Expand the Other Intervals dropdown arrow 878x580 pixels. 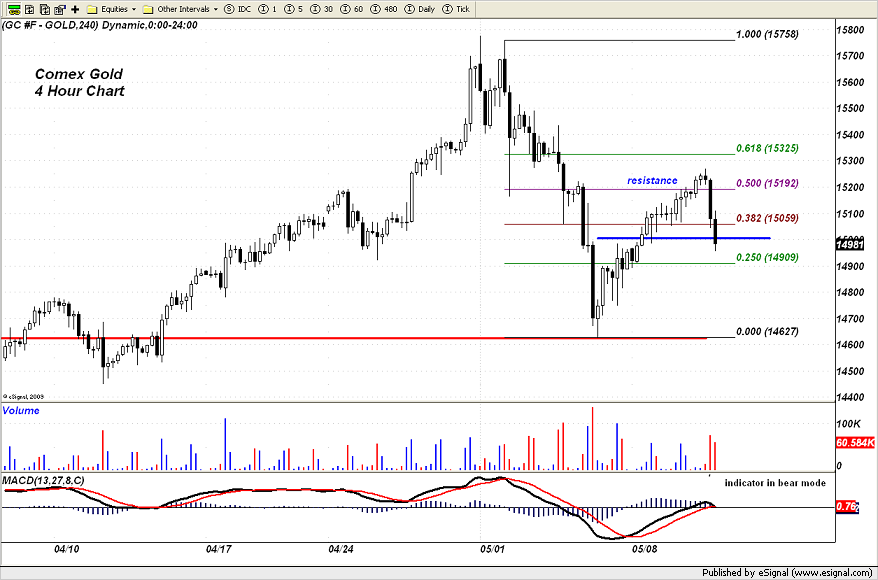pyautogui.click(x=216, y=10)
